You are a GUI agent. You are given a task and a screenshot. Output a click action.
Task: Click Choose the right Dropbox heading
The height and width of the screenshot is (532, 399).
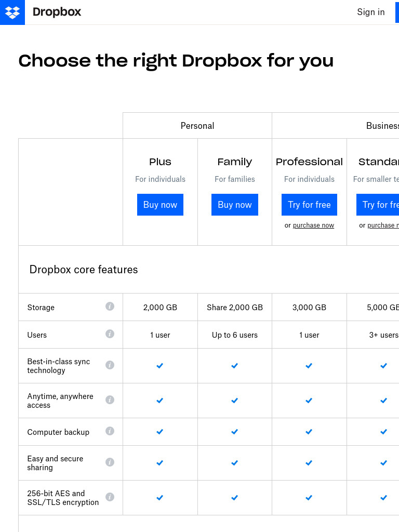(x=176, y=61)
